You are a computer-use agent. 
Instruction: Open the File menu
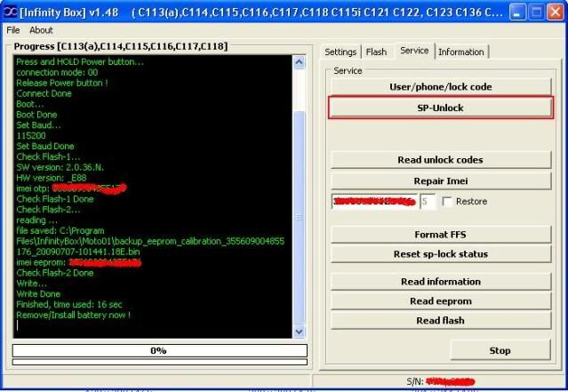[x=13, y=30]
